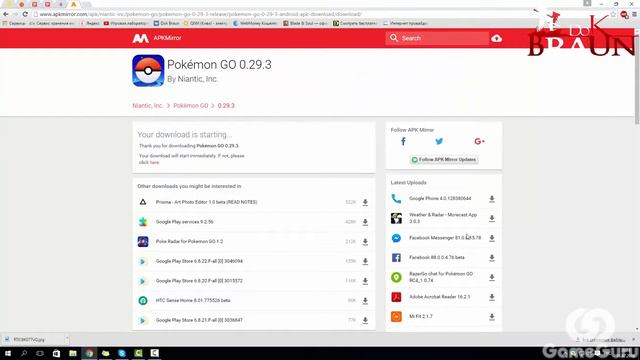Screen dimensions: 640x360
Task: Download HTC Sense Home arrow icon
Action: click(x=365, y=301)
